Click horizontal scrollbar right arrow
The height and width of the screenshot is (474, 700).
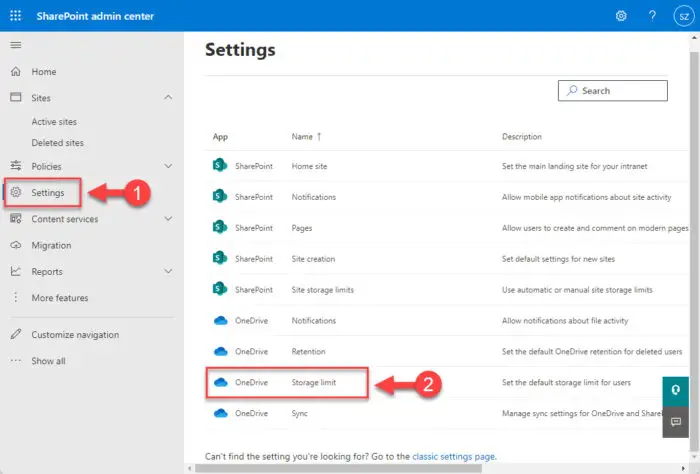tap(683, 468)
